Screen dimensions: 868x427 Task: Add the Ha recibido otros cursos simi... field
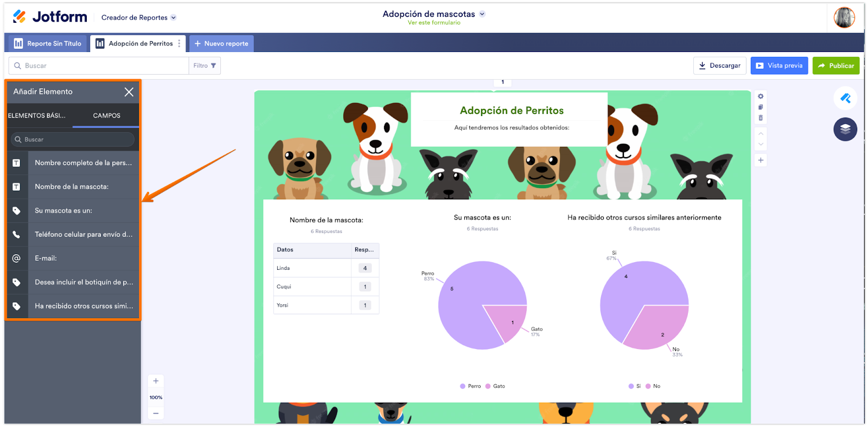(73, 306)
